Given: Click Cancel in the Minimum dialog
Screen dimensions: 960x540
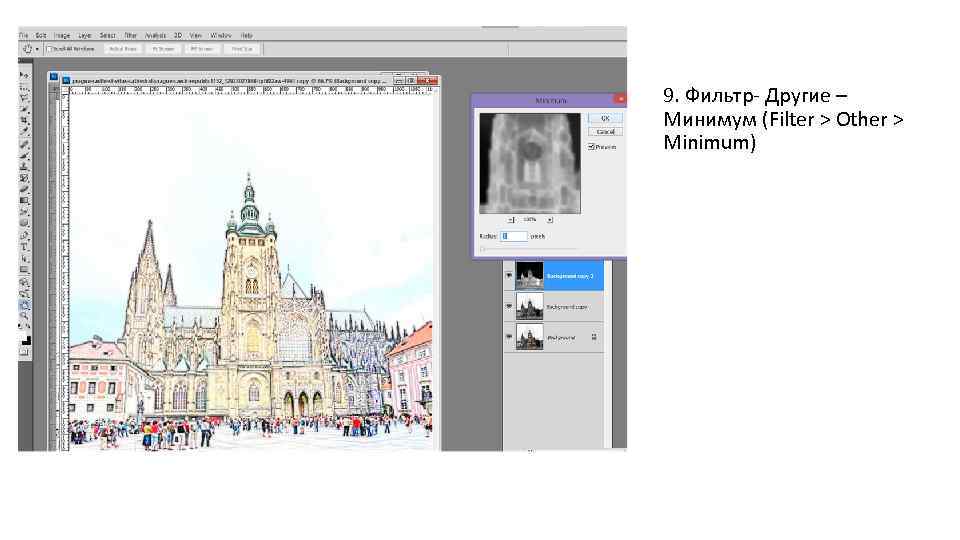Looking at the screenshot, I should click(x=605, y=132).
